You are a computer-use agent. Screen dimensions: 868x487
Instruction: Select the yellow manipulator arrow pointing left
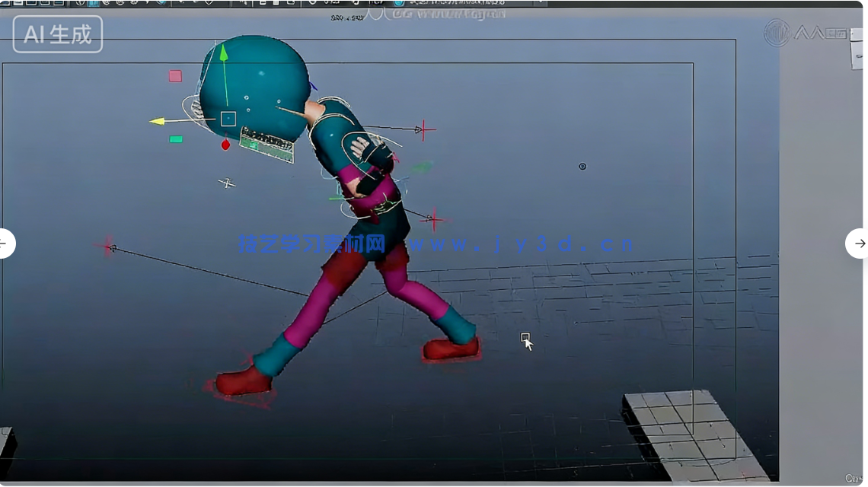point(158,121)
